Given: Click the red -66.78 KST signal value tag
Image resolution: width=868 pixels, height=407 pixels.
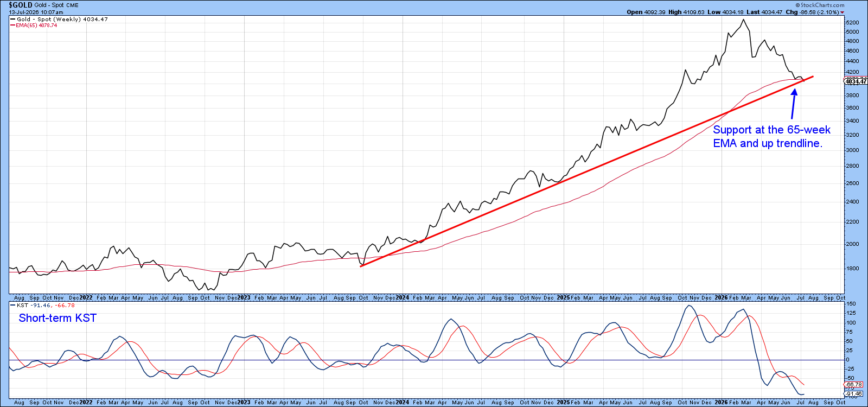Looking at the screenshot, I should (x=854, y=385).
